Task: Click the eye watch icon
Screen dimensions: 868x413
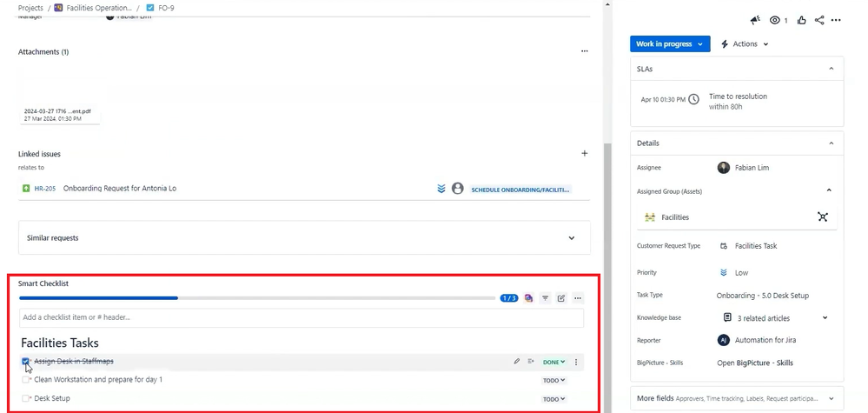Action: pyautogui.click(x=775, y=21)
